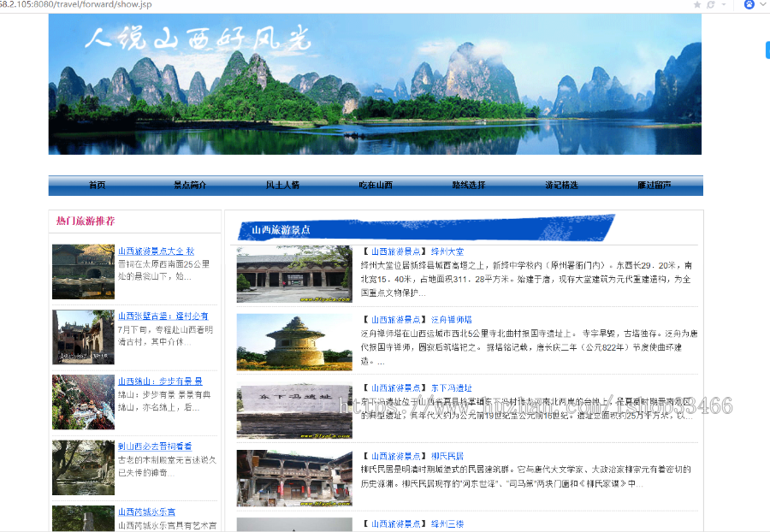
Task: Click the summary starting 柳氏民居是明清时期
Action: (526, 476)
